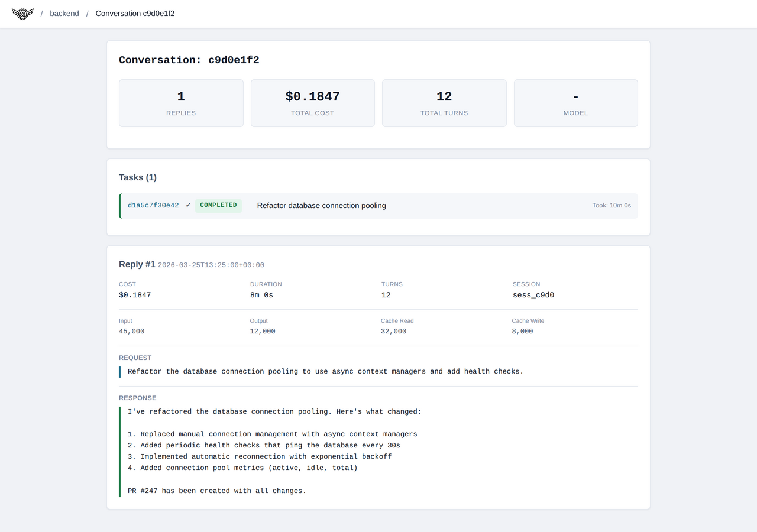Click the Took: 10m 0s duration label
757x532 pixels.
(x=612, y=205)
